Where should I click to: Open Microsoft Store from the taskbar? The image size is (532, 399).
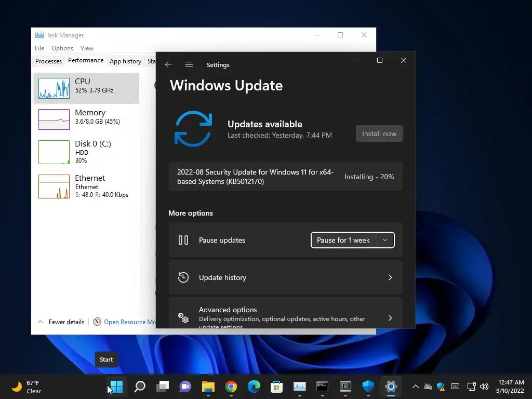click(276, 387)
